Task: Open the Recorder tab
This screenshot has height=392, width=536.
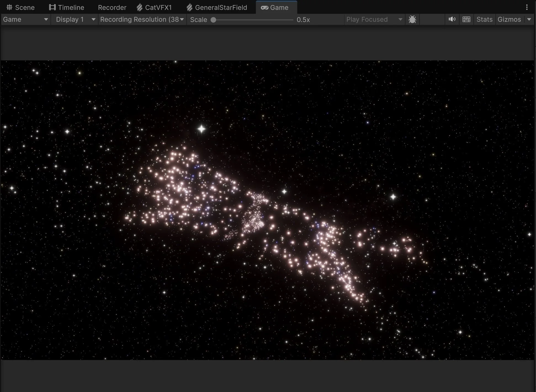Action: pos(112,7)
